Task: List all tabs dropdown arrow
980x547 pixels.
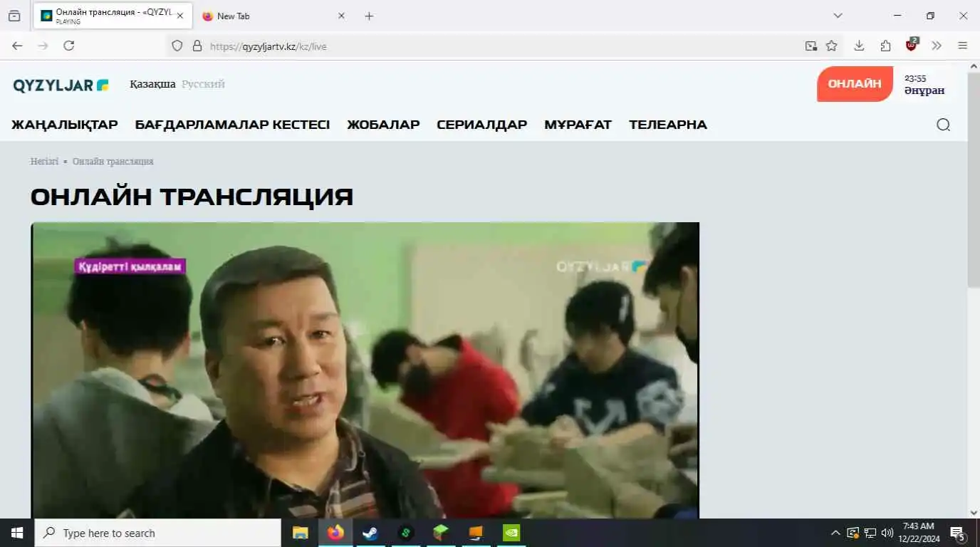Action: (x=838, y=16)
